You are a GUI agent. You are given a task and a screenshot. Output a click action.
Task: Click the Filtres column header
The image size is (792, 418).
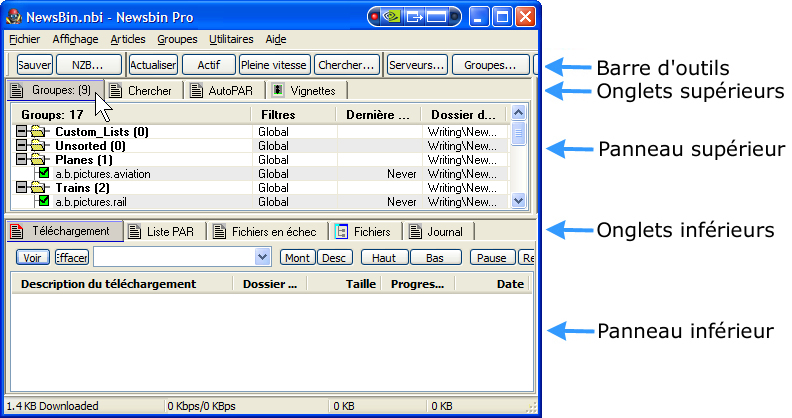click(293, 115)
